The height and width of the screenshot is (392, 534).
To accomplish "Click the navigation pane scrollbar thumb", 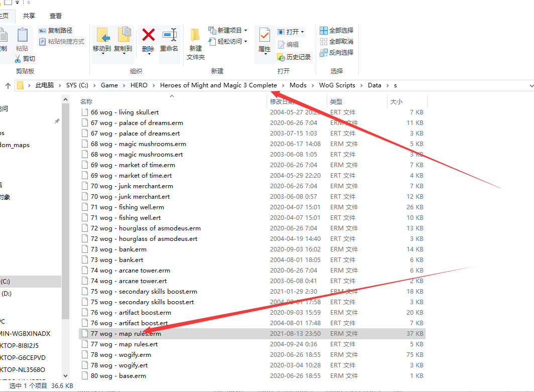I will tap(65, 211).
